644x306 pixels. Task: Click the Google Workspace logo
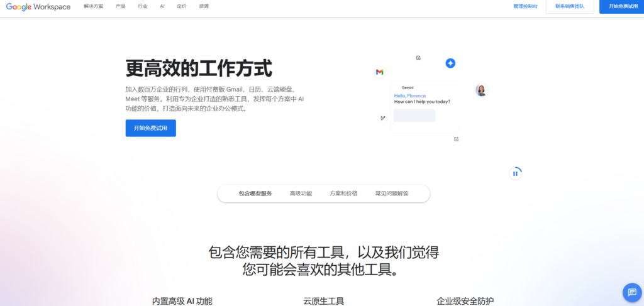tap(38, 6)
